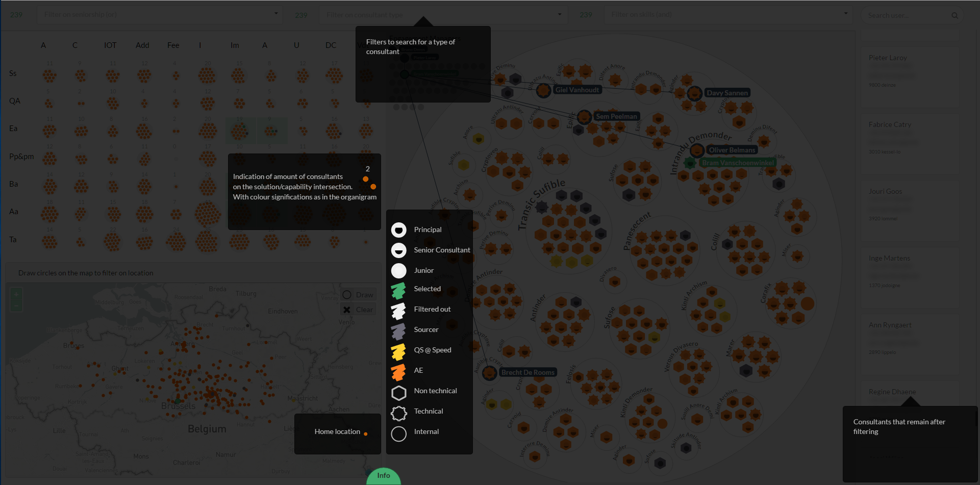
Task: Select the Internal circle marker in legend
Action: click(x=398, y=433)
